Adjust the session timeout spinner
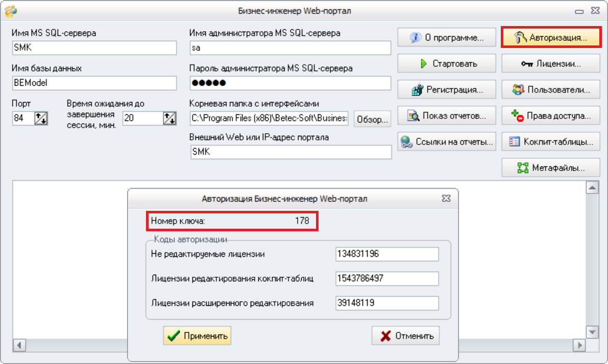This screenshot has height=364, width=608. click(169, 118)
